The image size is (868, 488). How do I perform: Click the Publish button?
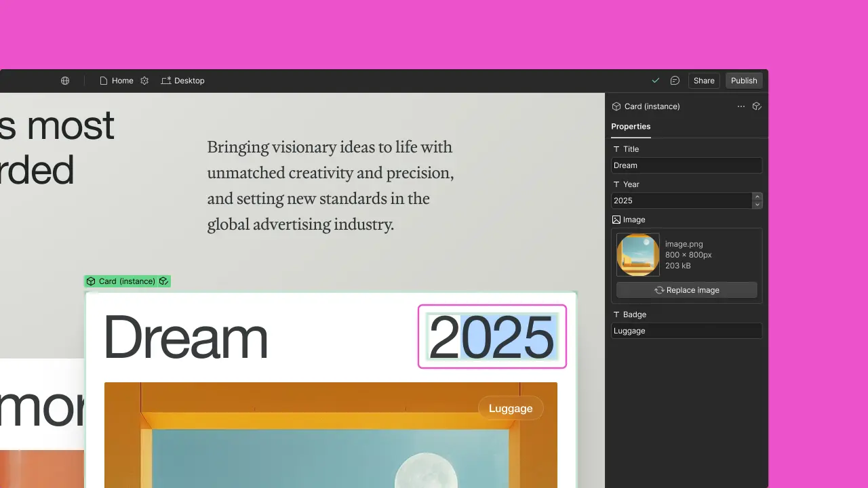click(x=744, y=81)
